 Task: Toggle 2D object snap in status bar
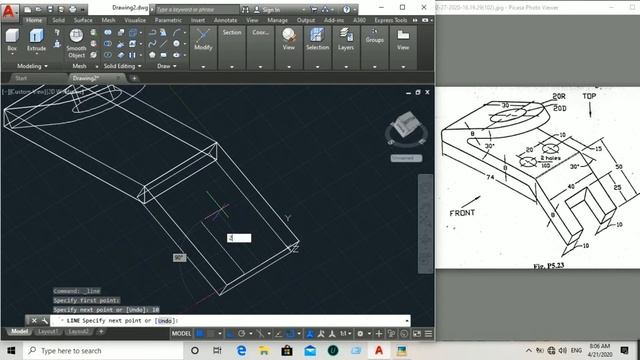(290, 334)
